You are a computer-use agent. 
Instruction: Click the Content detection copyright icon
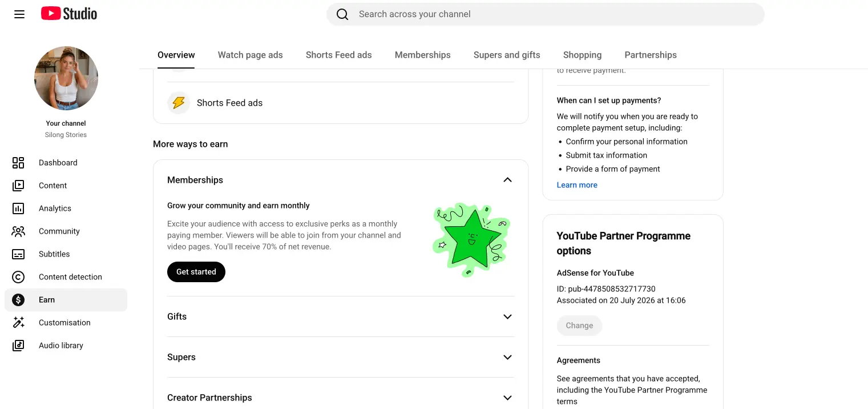pyautogui.click(x=18, y=277)
